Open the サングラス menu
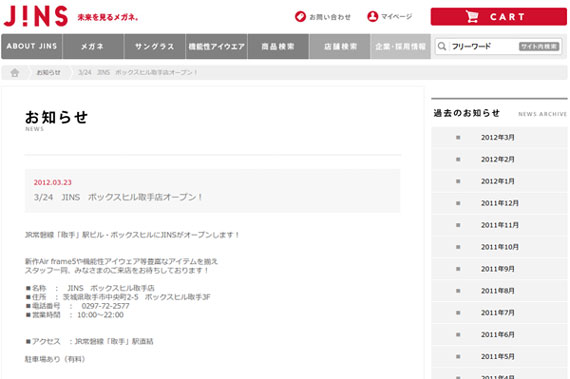Image resolution: width=570 pixels, height=379 pixels. tap(155, 47)
